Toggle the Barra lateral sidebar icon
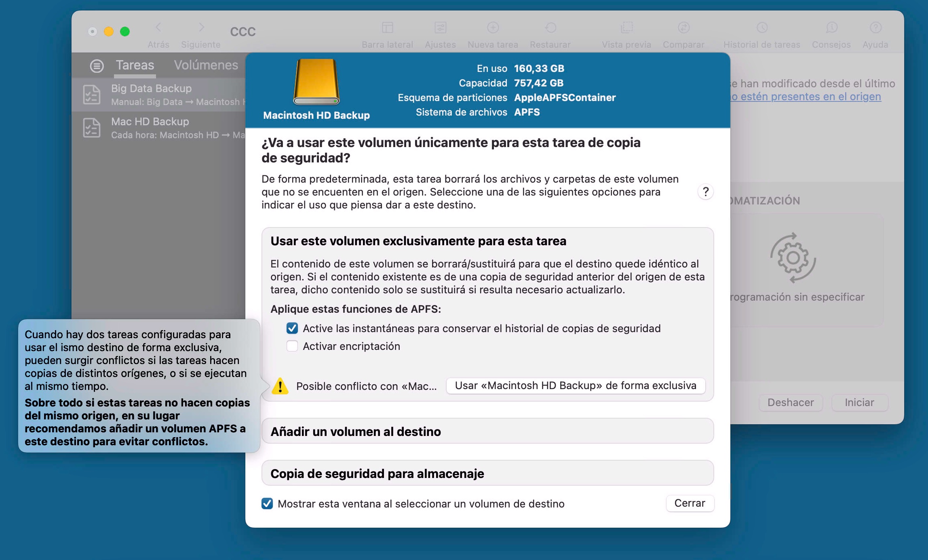Screen dimensions: 928x560 [x=387, y=27]
